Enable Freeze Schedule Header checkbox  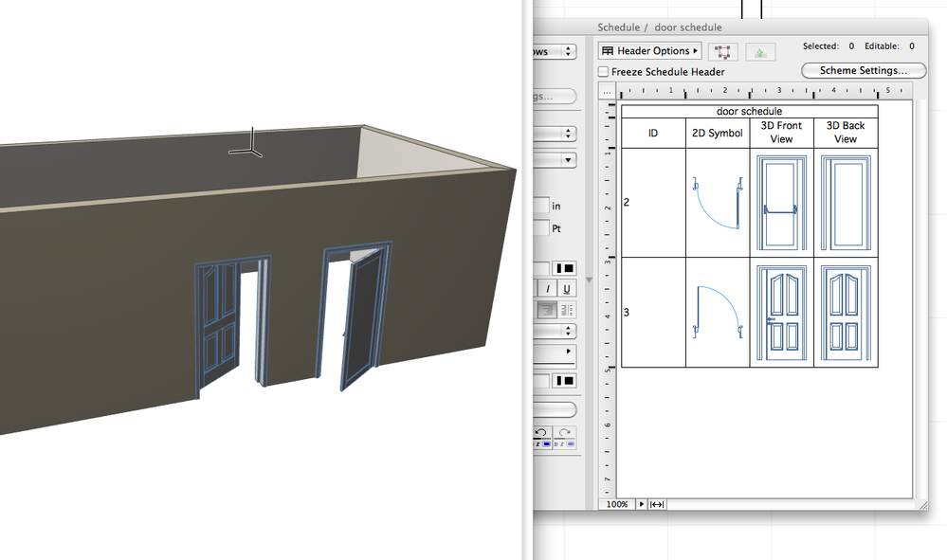(604, 72)
